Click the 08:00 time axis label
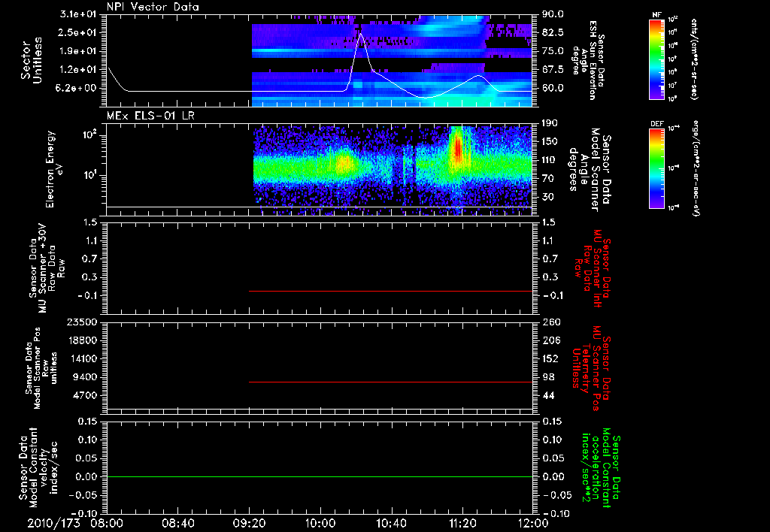This screenshot has width=770, height=532. click(x=108, y=523)
